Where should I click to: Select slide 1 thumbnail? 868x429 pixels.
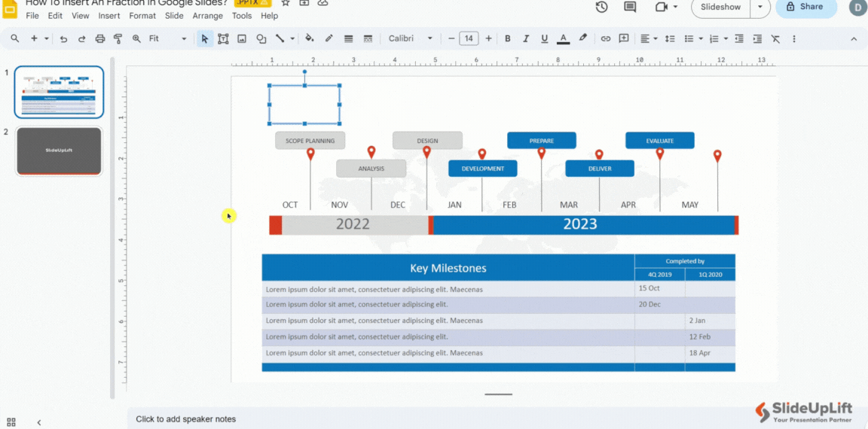59,92
